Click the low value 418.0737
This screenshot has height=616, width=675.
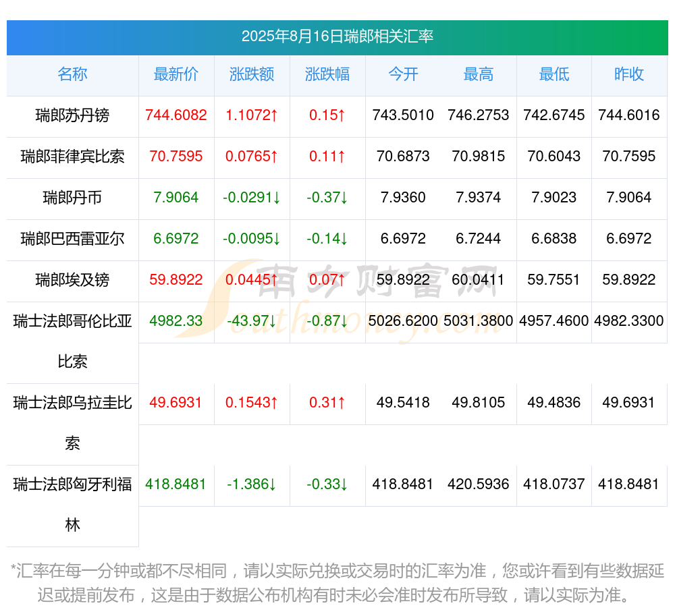[554, 484]
